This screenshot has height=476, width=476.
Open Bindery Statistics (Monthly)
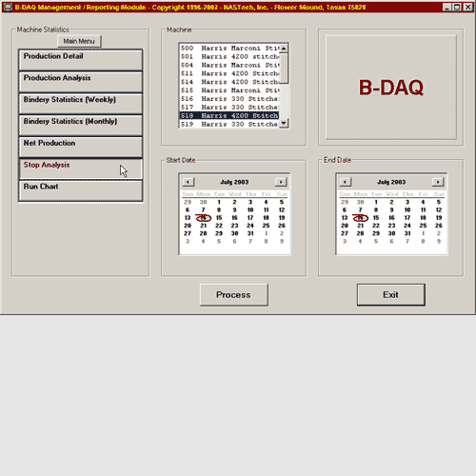[x=81, y=126]
